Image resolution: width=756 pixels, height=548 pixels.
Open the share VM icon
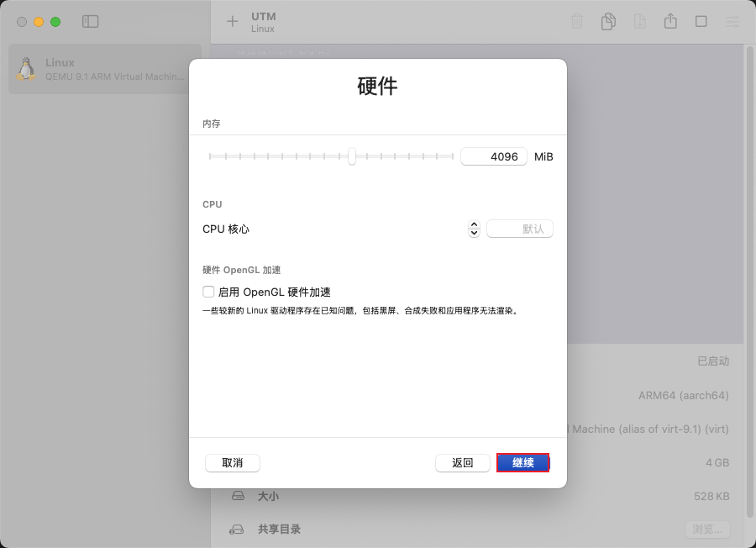(670, 21)
